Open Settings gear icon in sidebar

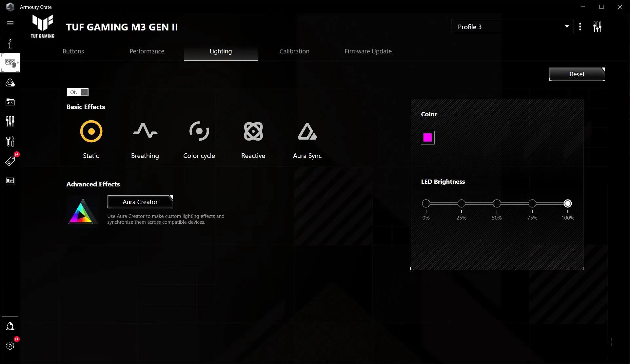tap(10, 346)
